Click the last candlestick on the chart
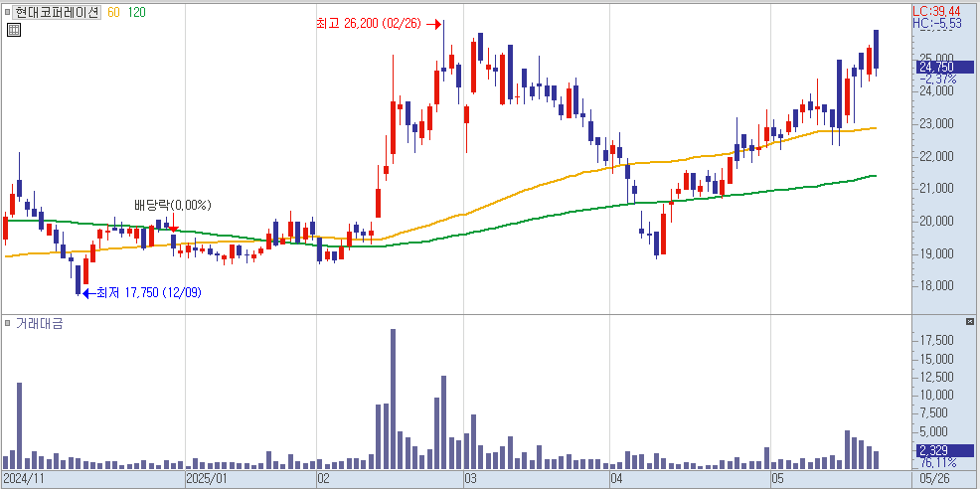Viewport: 980px width, 489px height. click(x=877, y=53)
